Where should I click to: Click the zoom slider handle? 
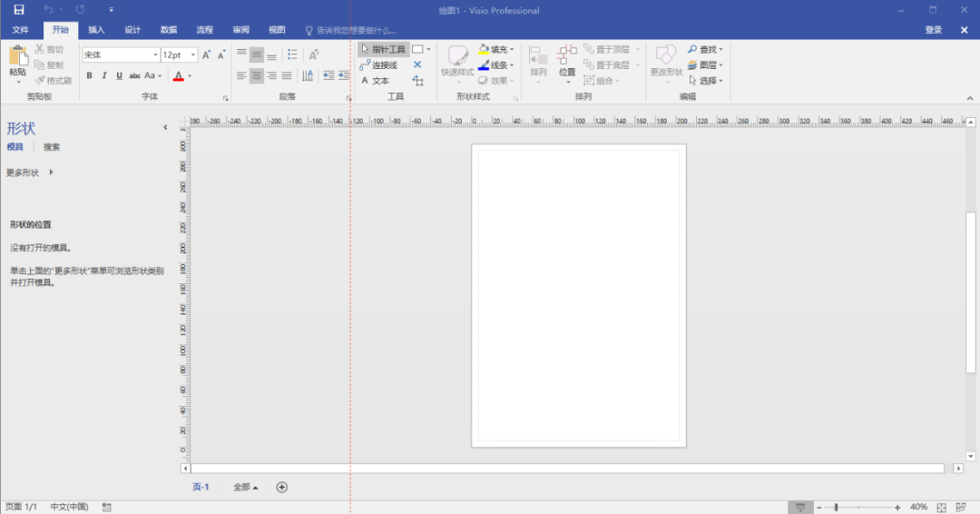(x=837, y=507)
